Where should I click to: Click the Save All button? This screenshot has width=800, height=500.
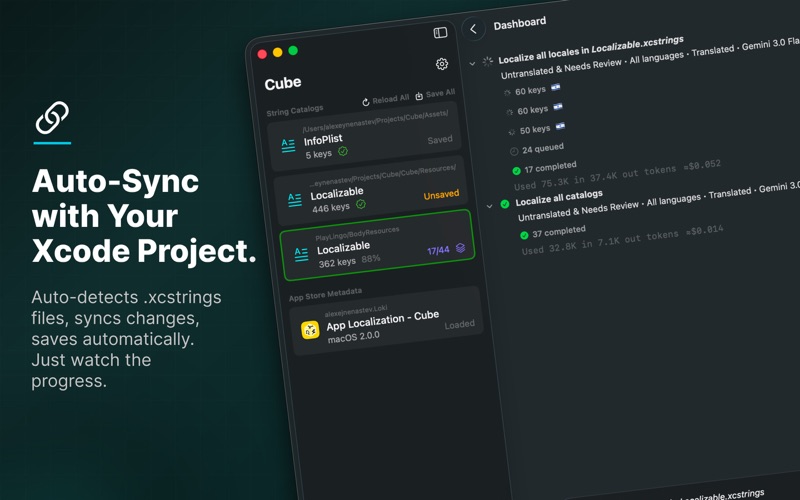[x=435, y=94]
